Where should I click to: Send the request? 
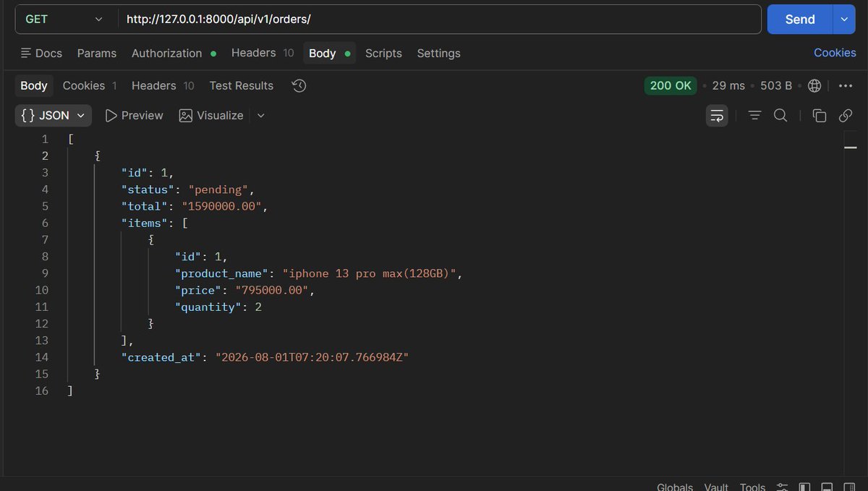(800, 20)
